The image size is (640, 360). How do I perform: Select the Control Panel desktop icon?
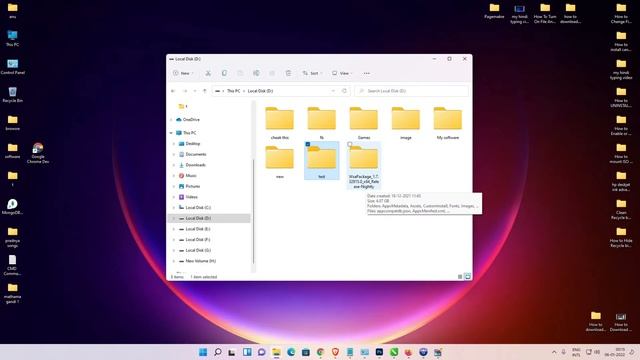click(x=13, y=67)
